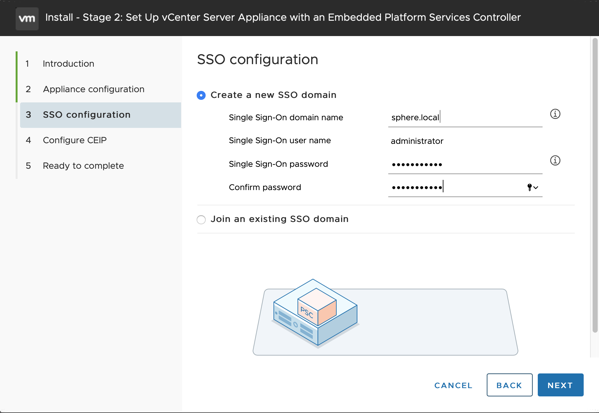Screen dimensions: 599x413
Task: Select Join an existing SSO domain
Action: click(201, 219)
